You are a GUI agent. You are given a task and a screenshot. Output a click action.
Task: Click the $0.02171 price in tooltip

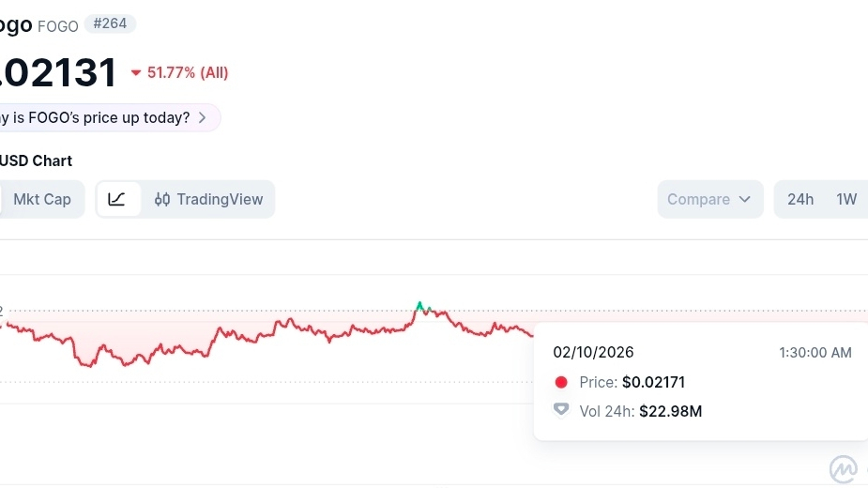pos(653,382)
